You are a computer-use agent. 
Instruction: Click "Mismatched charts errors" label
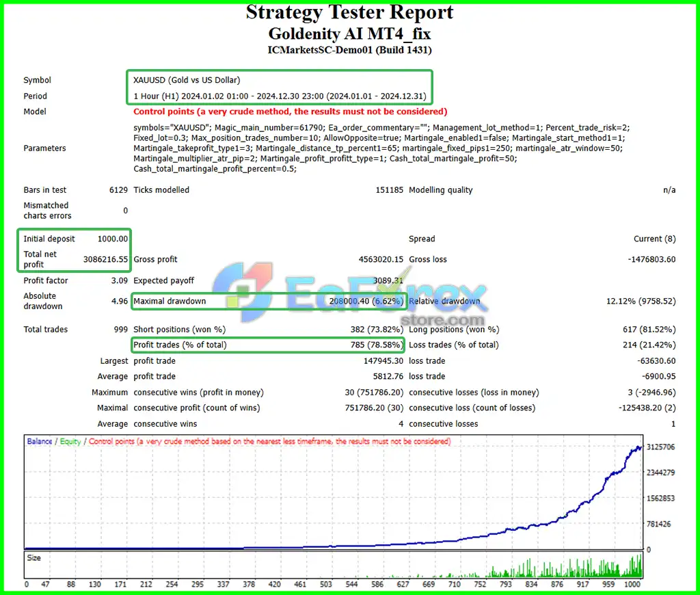click(47, 211)
